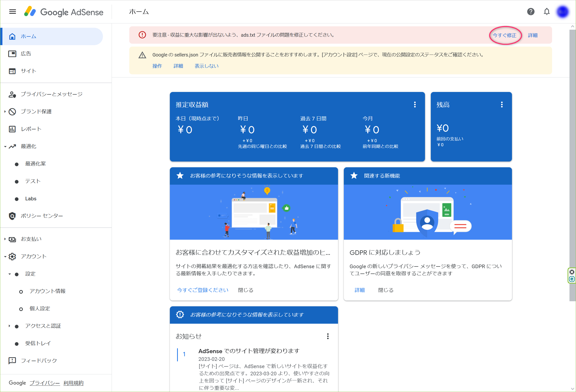Click the アカウント gear icon
The width and height of the screenshot is (576, 392).
(12, 257)
